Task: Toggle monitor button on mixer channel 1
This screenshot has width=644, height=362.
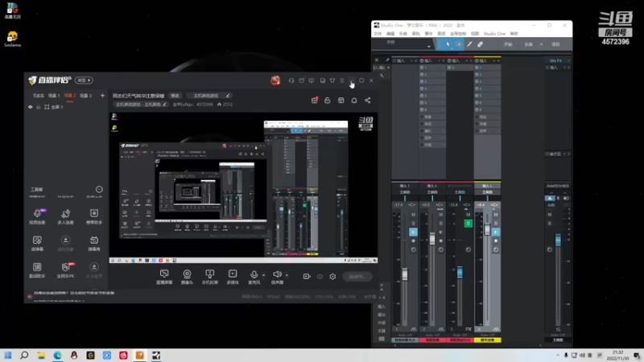Action: pyautogui.click(x=413, y=232)
